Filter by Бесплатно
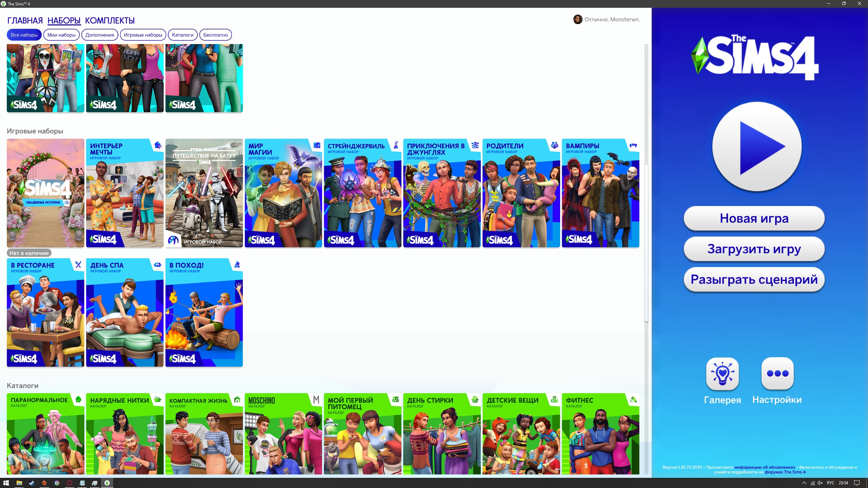 tap(215, 35)
